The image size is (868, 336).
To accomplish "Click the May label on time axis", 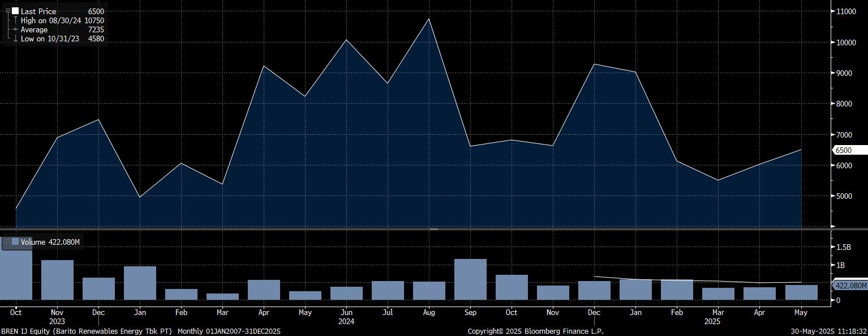I will pos(801,312).
